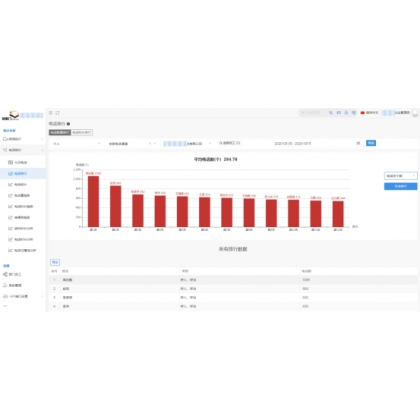Open the calendar icon next to date range
Screen dimensions: 420x420
pos(358,143)
